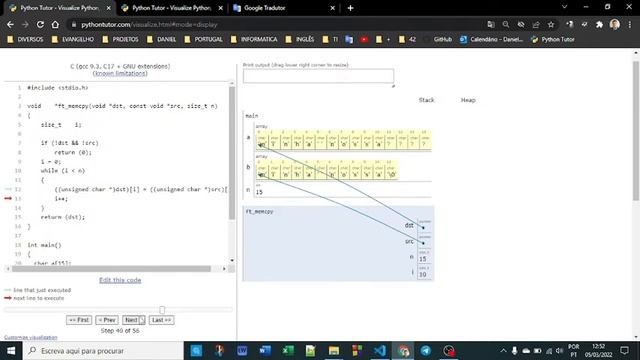Image resolution: width=640 pixels, height=360 pixels.
Task: Click inside the Print output box
Action: point(318,76)
